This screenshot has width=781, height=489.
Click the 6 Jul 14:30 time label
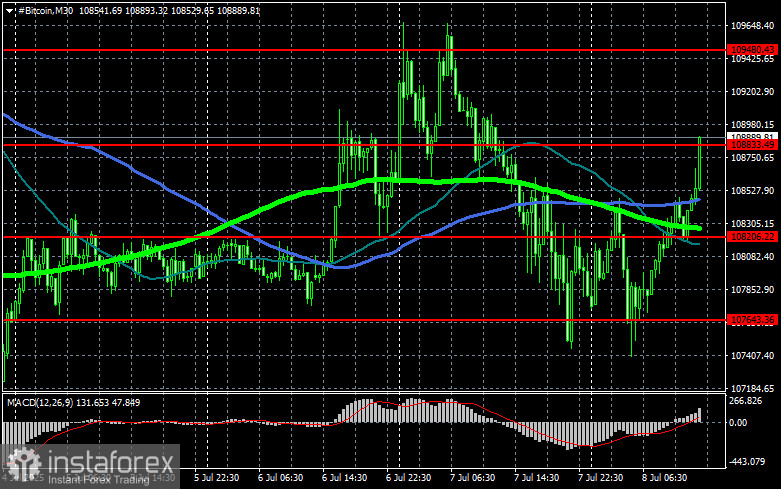[x=344, y=478]
